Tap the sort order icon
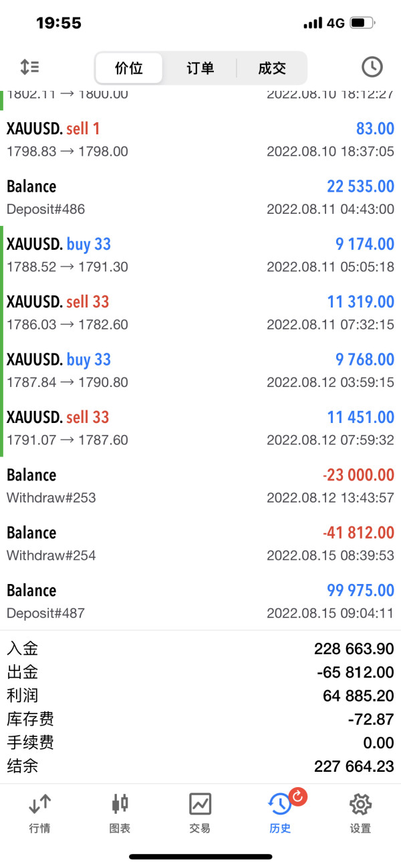Viewport: 401px width, 868px height. (29, 67)
